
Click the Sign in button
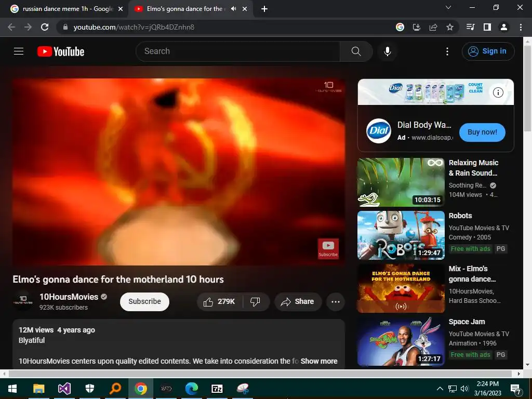click(x=488, y=51)
